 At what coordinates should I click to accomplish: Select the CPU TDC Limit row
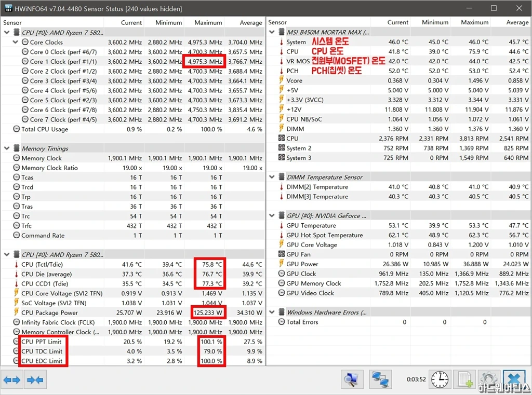point(132,351)
